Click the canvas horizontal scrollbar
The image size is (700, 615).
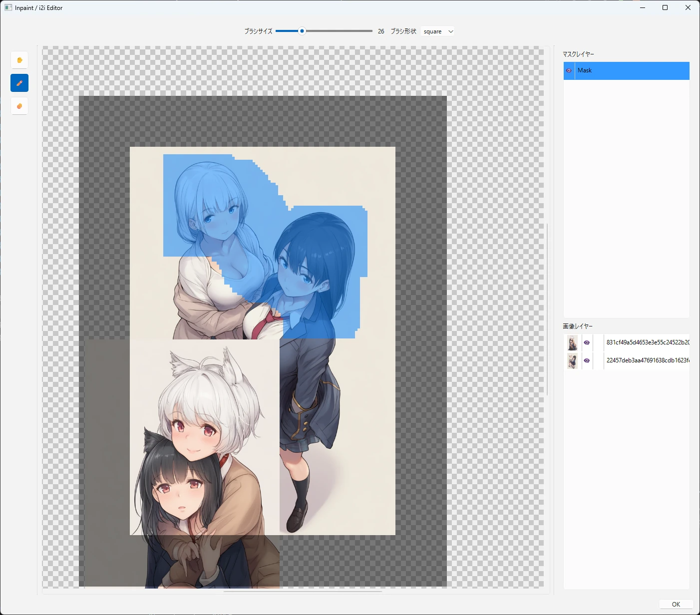click(x=303, y=592)
